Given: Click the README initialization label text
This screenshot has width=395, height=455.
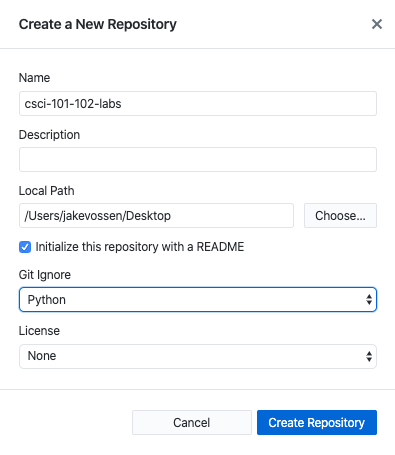Looking at the screenshot, I should coord(140,247).
